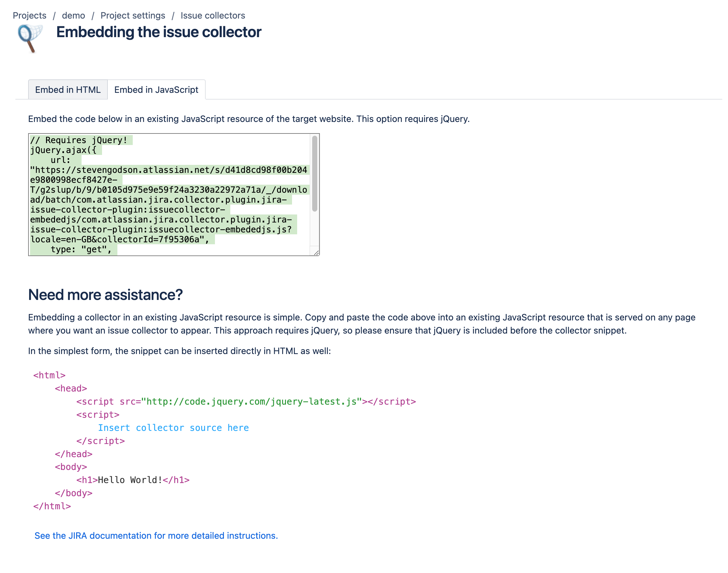Select the Embed in JavaScript tab
728x573 pixels.
point(156,90)
